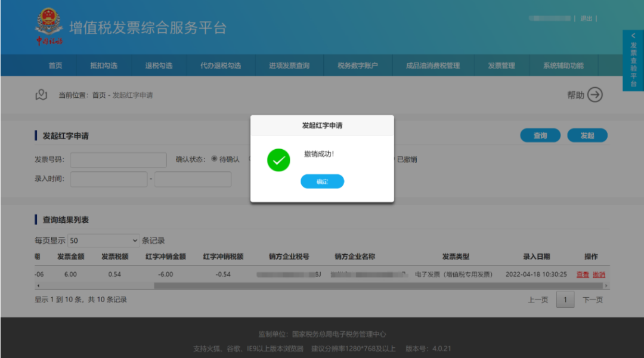The image size is (644, 358).
Task: Select the 已撤销 status option
Action: [407, 160]
